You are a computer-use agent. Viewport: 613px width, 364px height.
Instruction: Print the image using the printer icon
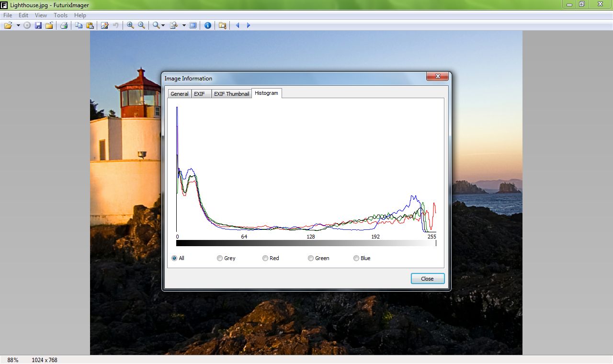(64, 25)
